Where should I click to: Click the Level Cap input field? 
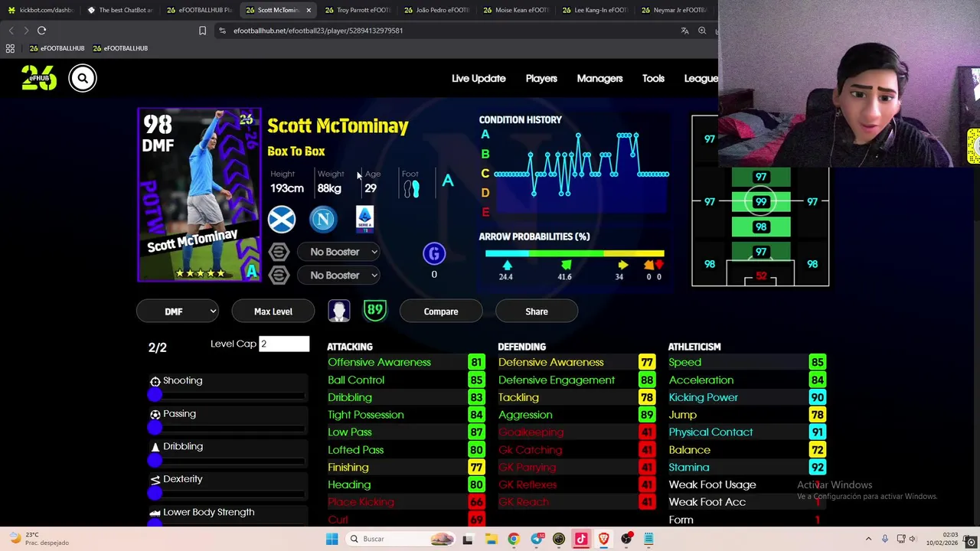tap(284, 344)
